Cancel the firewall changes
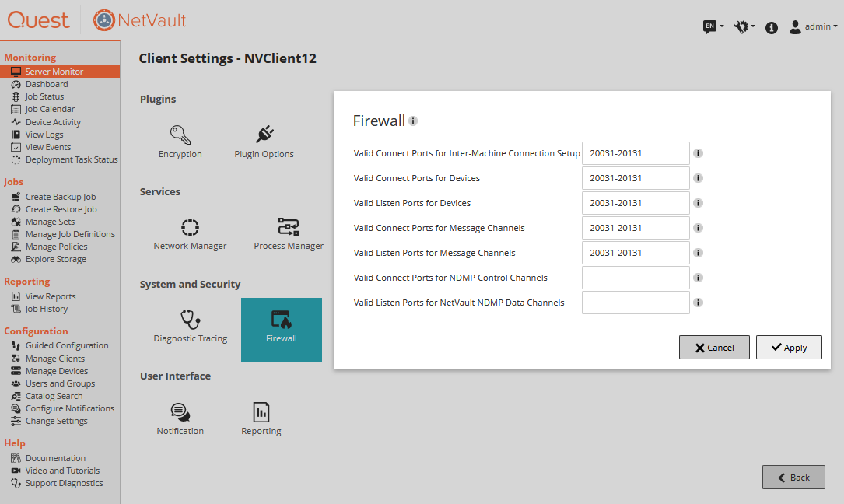The height and width of the screenshot is (504, 844). point(714,348)
